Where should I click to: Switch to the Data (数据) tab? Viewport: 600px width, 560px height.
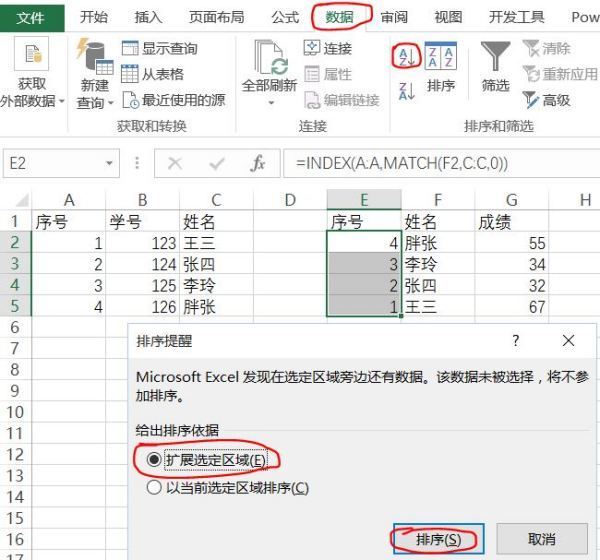339,17
